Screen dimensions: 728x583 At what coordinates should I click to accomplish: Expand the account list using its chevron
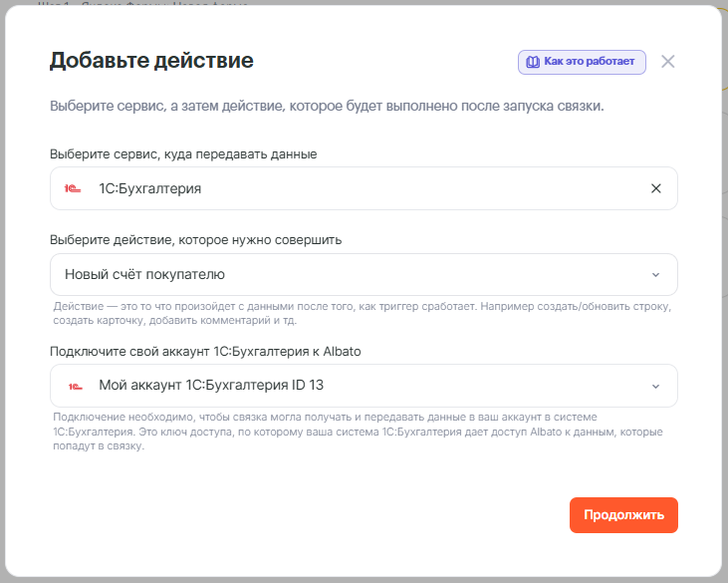[655, 386]
